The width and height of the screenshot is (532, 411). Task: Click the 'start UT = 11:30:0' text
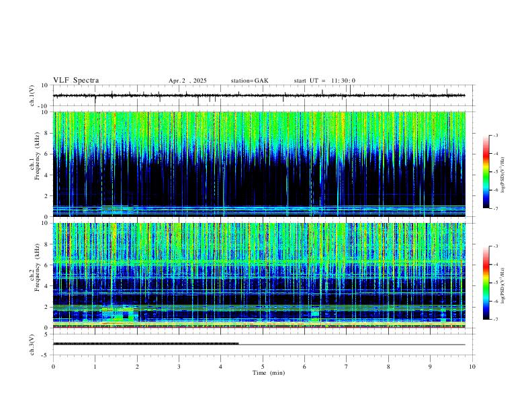point(324,81)
